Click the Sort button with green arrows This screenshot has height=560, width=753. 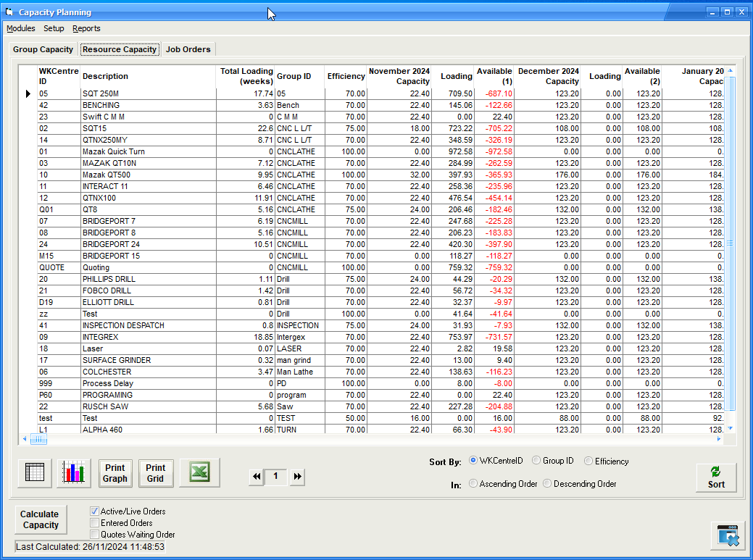716,477
